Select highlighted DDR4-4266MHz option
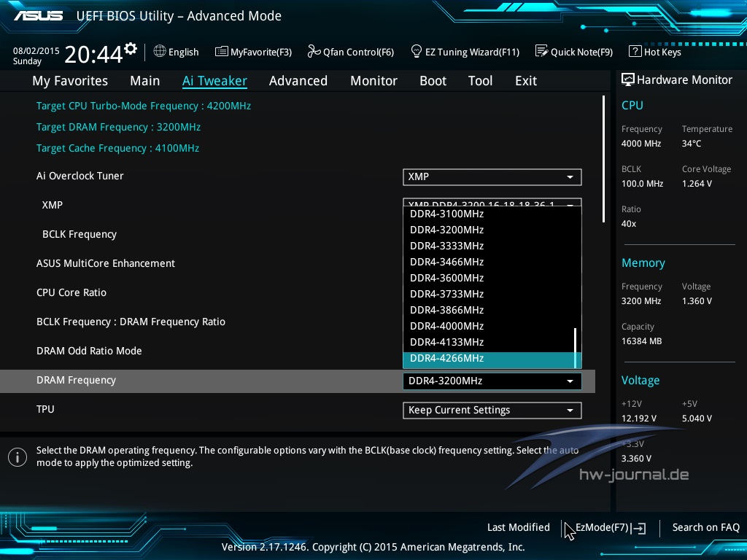The image size is (747, 560). [489, 359]
